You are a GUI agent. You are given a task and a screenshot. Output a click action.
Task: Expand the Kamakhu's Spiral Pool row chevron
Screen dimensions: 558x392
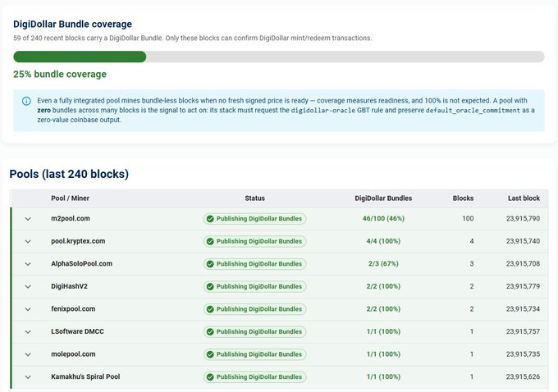tap(28, 377)
